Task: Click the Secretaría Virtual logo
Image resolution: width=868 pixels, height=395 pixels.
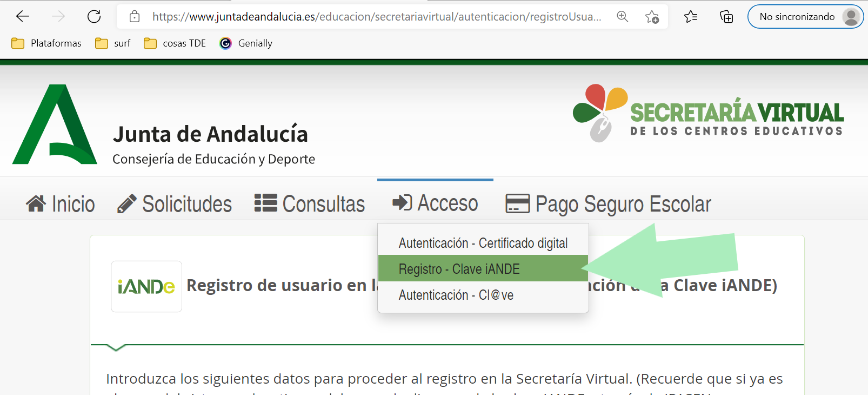Action: [x=708, y=113]
